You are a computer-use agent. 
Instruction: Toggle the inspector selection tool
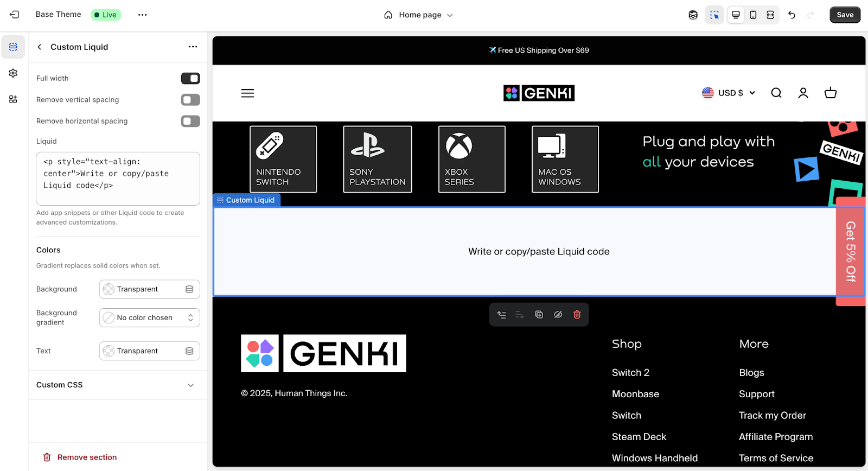click(x=714, y=15)
